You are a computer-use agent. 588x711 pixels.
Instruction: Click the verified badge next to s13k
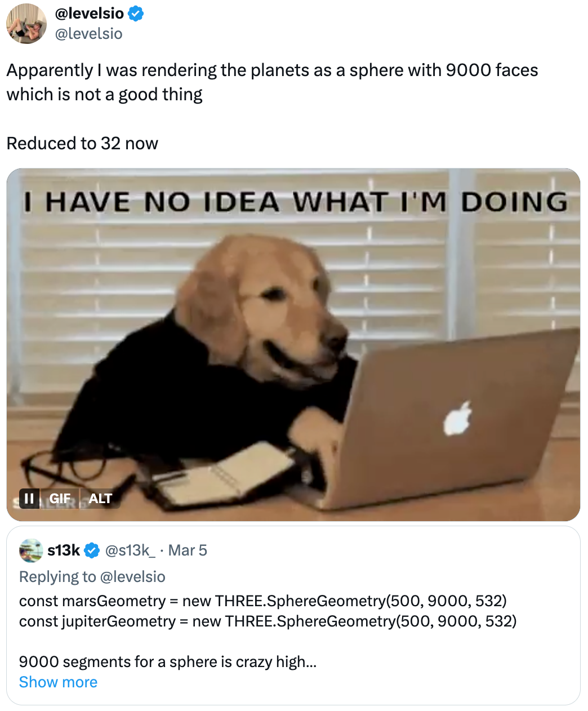coord(92,550)
